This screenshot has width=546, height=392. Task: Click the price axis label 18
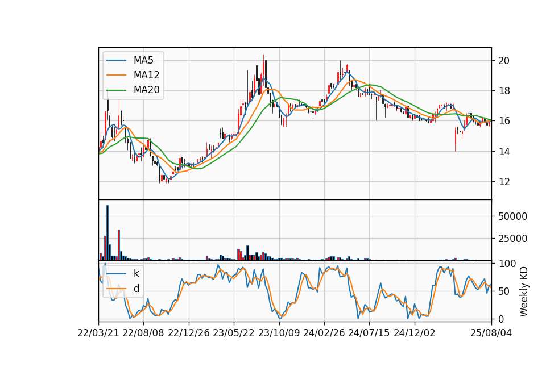point(504,91)
